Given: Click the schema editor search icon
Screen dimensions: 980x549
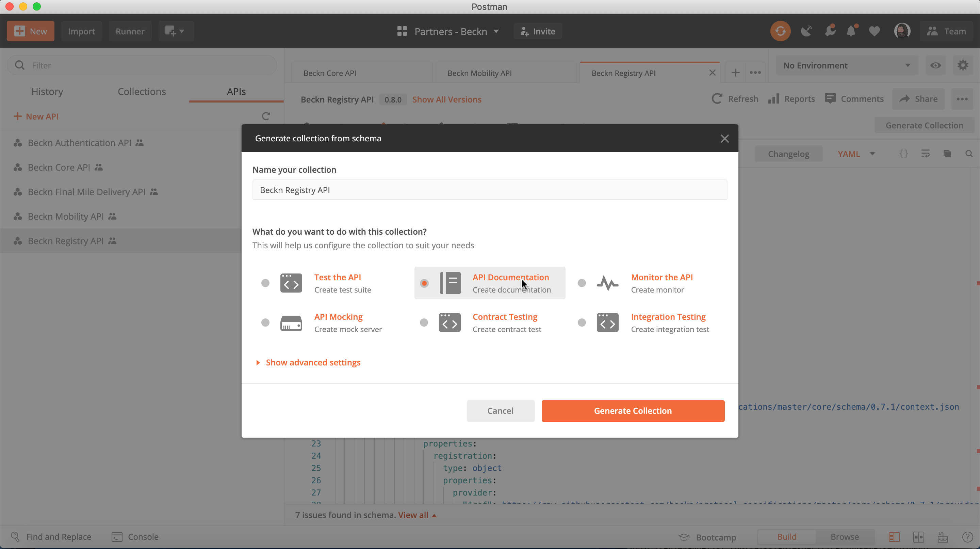Looking at the screenshot, I should click(x=969, y=154).
